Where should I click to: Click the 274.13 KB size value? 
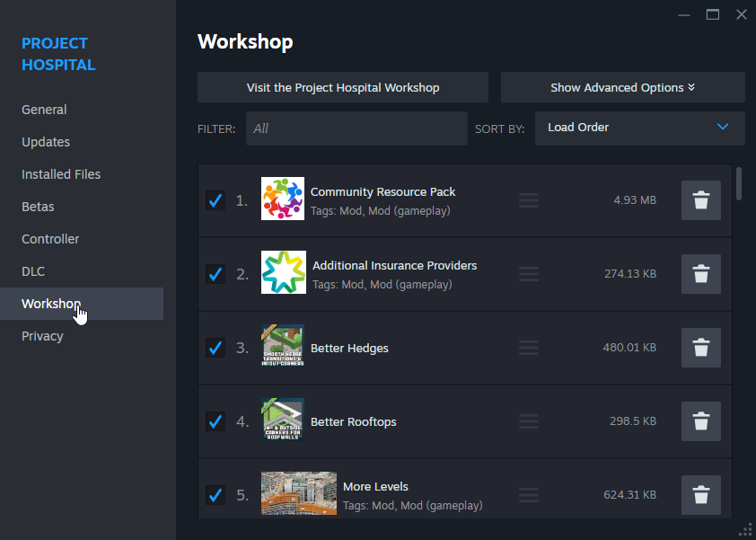[630, 274]
